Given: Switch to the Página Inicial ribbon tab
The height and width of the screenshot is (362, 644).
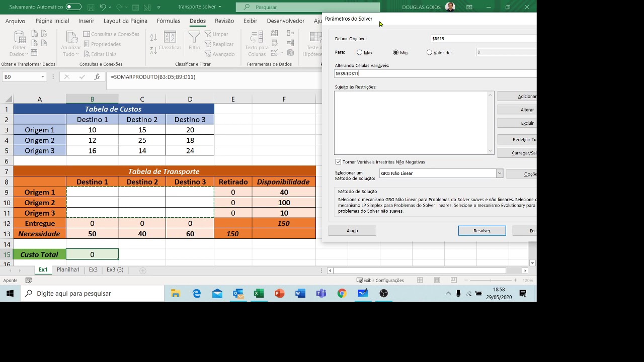Looking at the screenshot, I should 52,21.
